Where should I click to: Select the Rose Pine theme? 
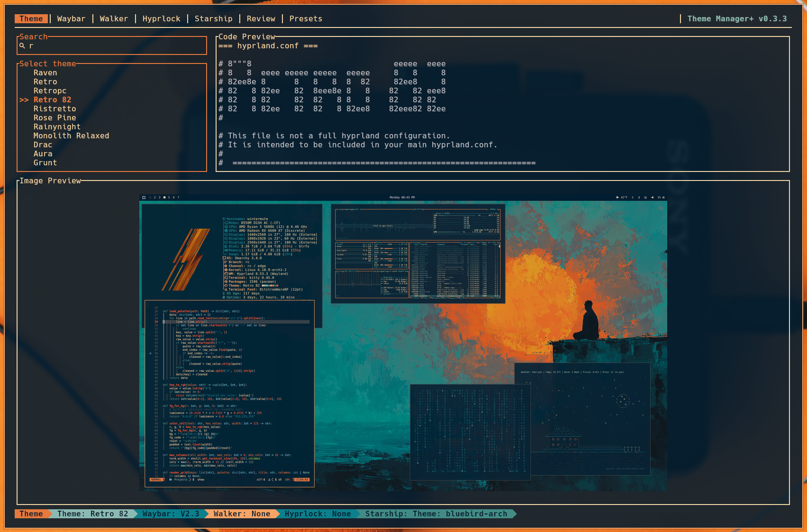54,117
